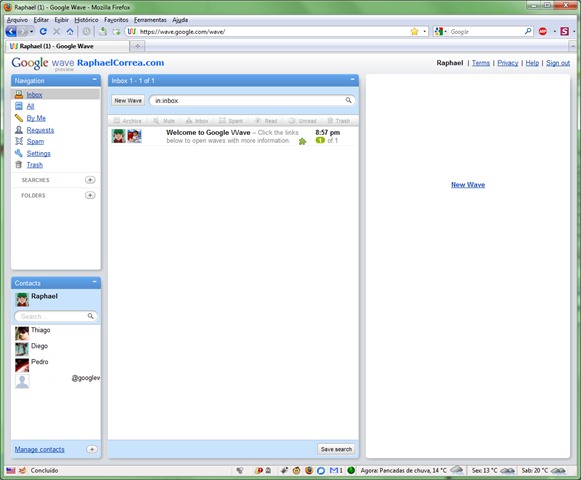Open the Inbox navigation icon
The height and width of the screenshot is (480, 581).
point(19,95)
